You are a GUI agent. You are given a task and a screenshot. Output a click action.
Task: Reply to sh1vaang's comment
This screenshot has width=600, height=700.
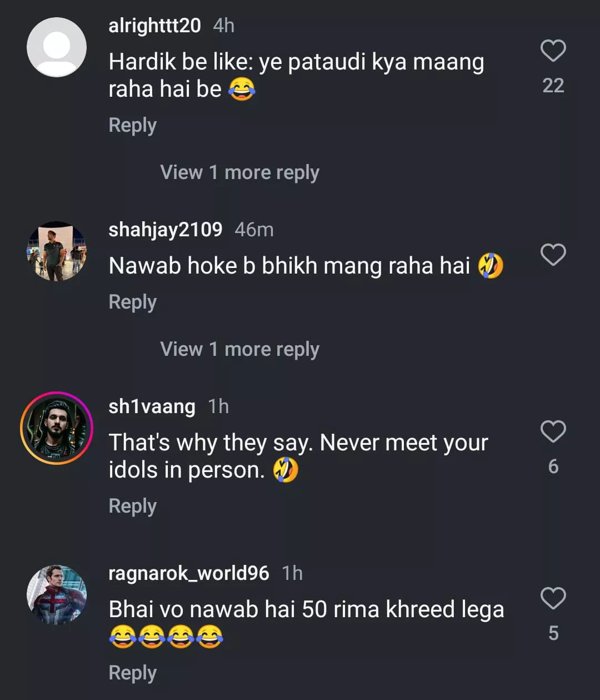pyautogui.click(x=132, y=506)
